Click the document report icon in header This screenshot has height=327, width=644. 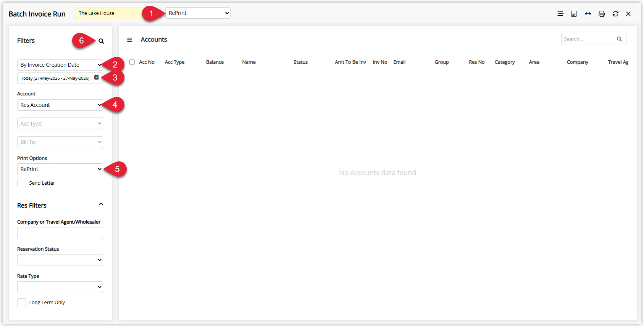[574, 14]
